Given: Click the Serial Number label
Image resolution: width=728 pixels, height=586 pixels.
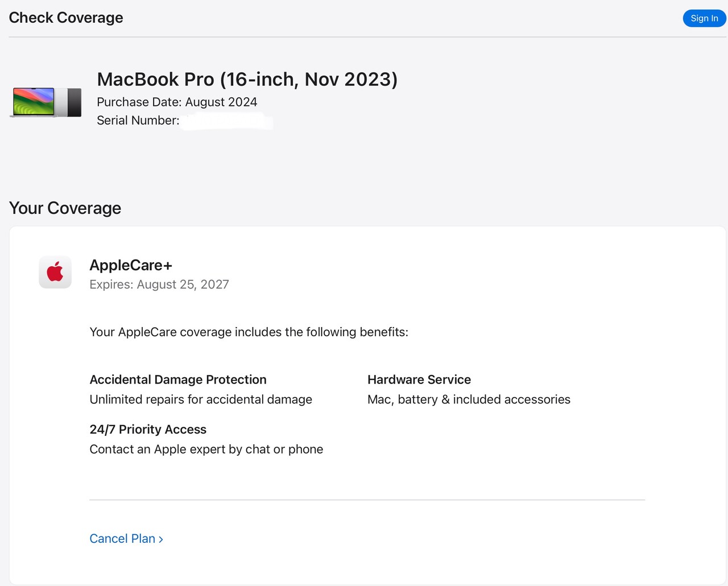Looking at the screenshot, I should click(x=138, y=121).
